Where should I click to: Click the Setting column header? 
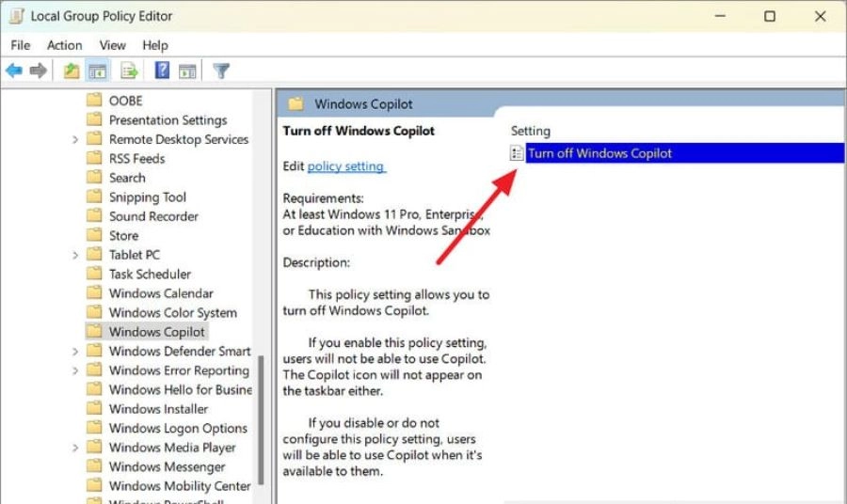point(531,131)
